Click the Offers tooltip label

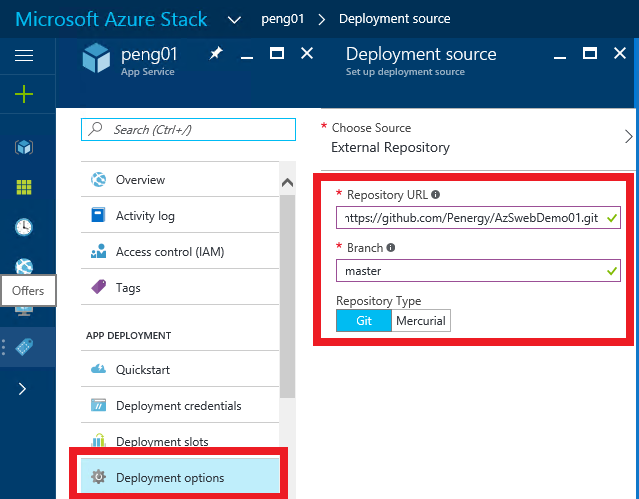(x=28, y=291)
